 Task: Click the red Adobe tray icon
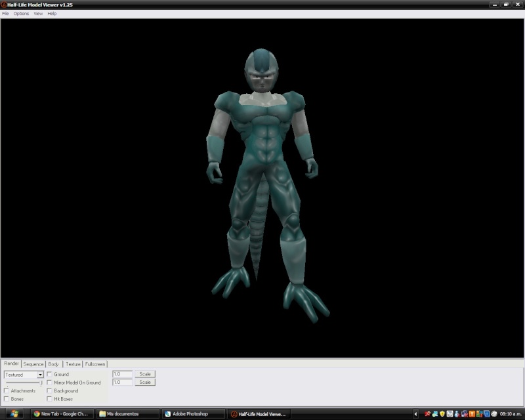coord(427,414)
